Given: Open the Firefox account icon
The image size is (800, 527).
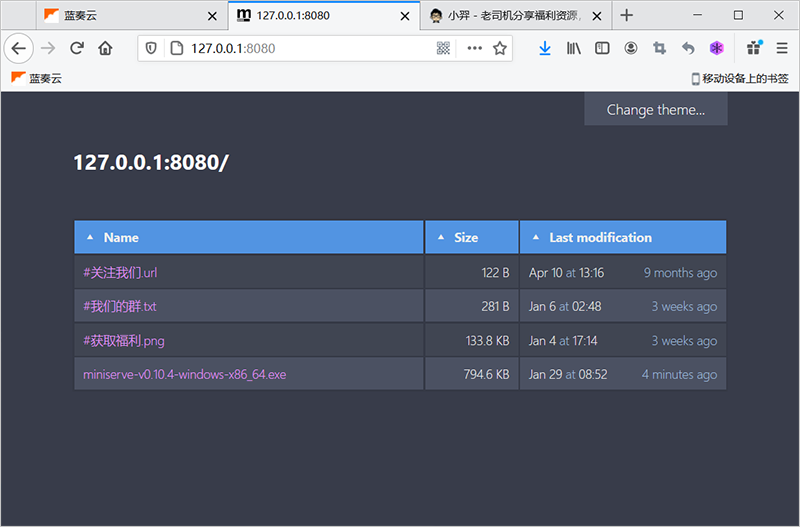Looking at the screenshot, I should tap(631, 48).
